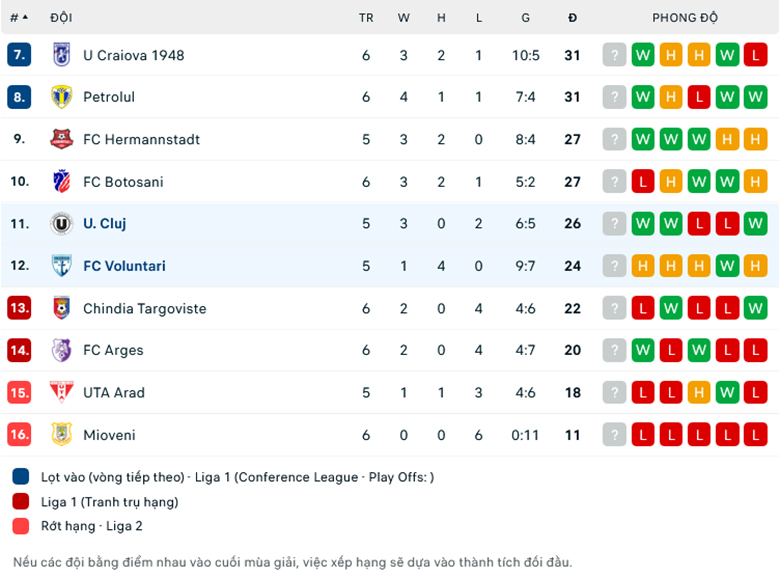The width and height of the screenshot is (780, 578).
Task: Click the rank 13 red position badge
Action: (19, 308)
